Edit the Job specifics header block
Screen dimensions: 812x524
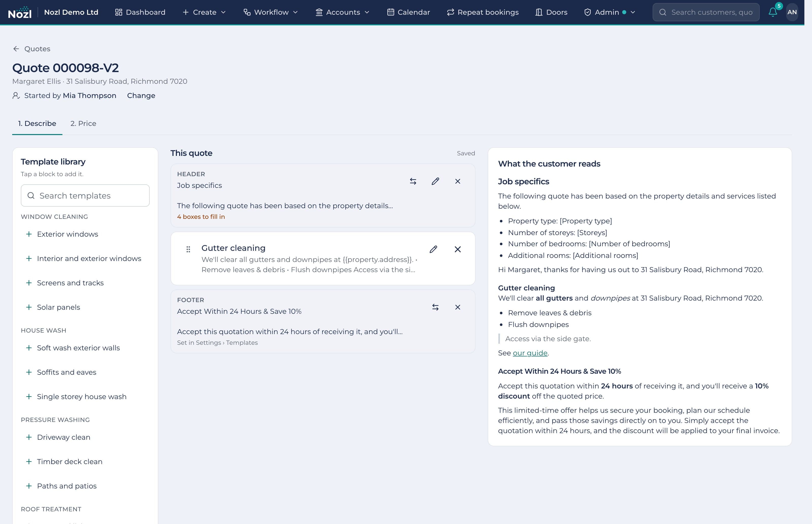coord(435,181)
